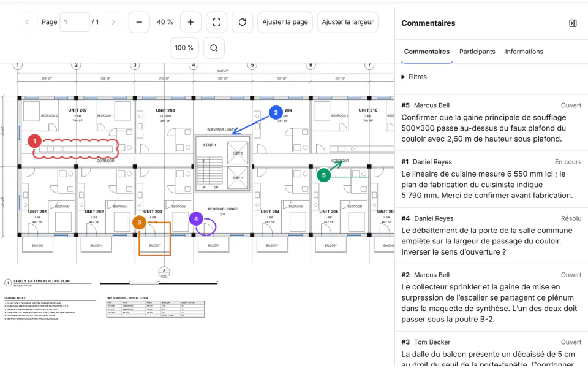
Task: Switch to the Participants tab
Action: coord(477,52)
